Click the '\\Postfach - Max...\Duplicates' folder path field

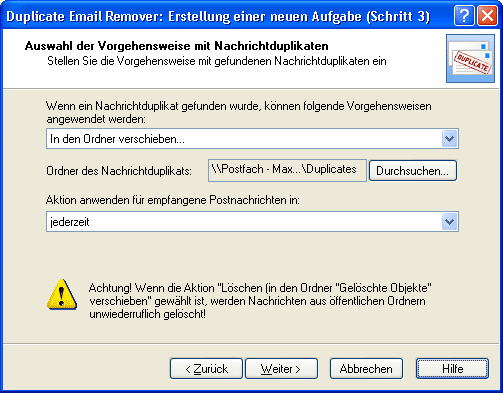point(287,170)
